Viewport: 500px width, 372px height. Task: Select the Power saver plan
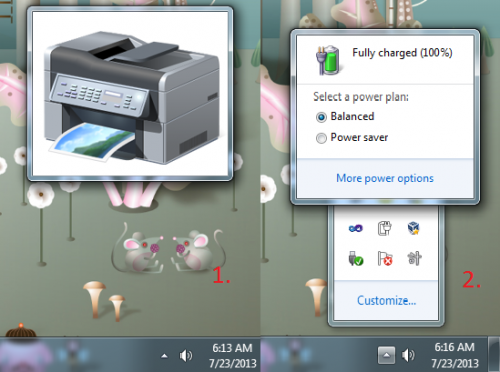click(x=352, y=137)
